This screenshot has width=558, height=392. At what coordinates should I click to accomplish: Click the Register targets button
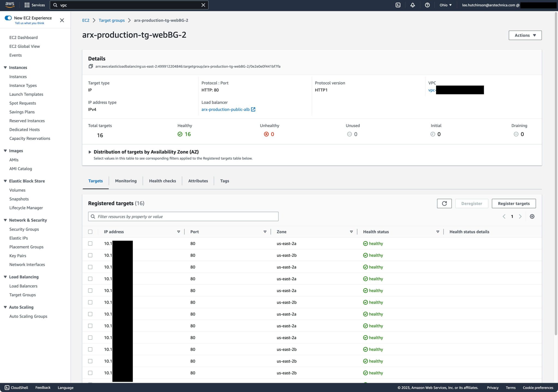coord(514,203)
